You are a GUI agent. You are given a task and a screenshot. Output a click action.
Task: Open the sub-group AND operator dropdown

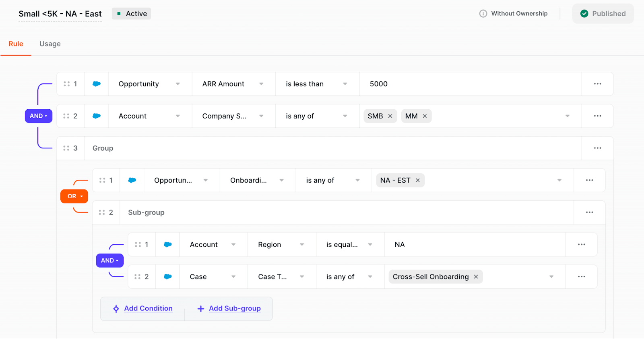109,260
